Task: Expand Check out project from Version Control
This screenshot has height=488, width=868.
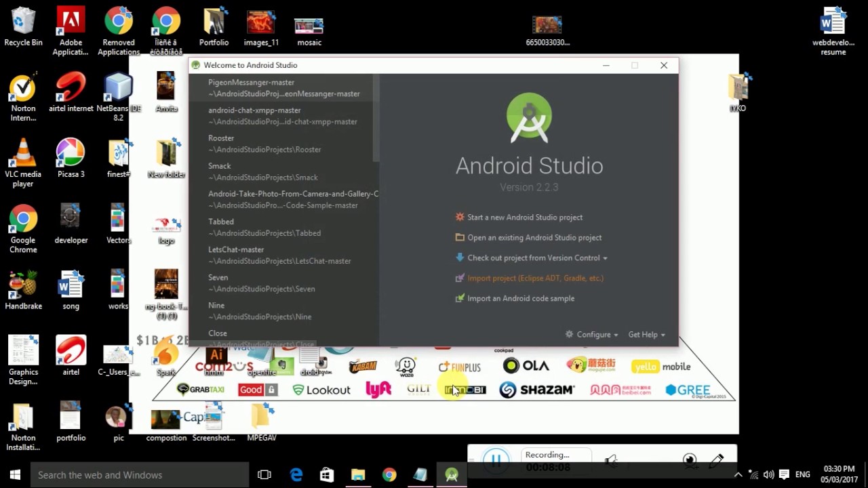Action: [537, 258]
